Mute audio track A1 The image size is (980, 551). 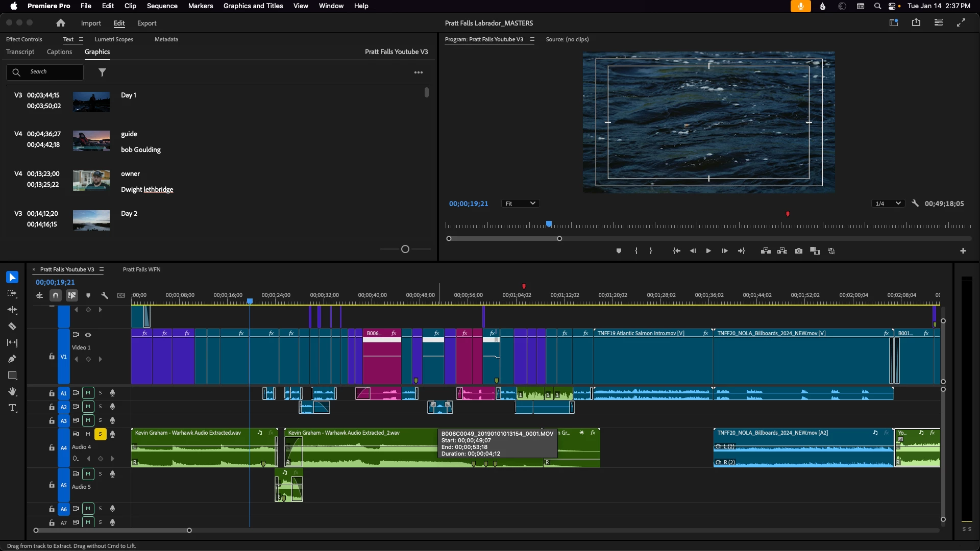(88, 393)
